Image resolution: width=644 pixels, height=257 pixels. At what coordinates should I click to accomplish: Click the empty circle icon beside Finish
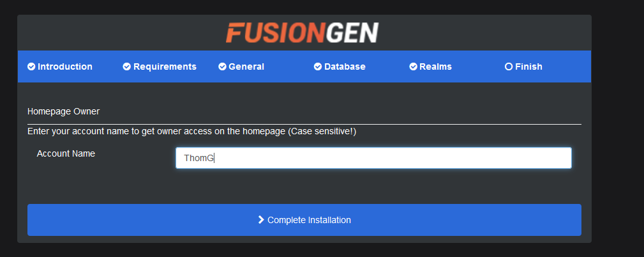tap(509, 66)
